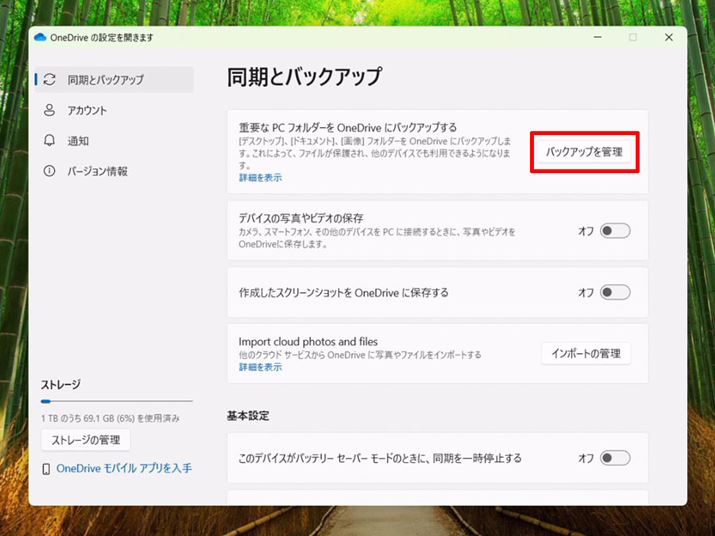This screenshot has width=715, height=536.
Task: Click the OneDrive cloud icon in title bar
Action: pyautogui.click(x=40, y=37)
